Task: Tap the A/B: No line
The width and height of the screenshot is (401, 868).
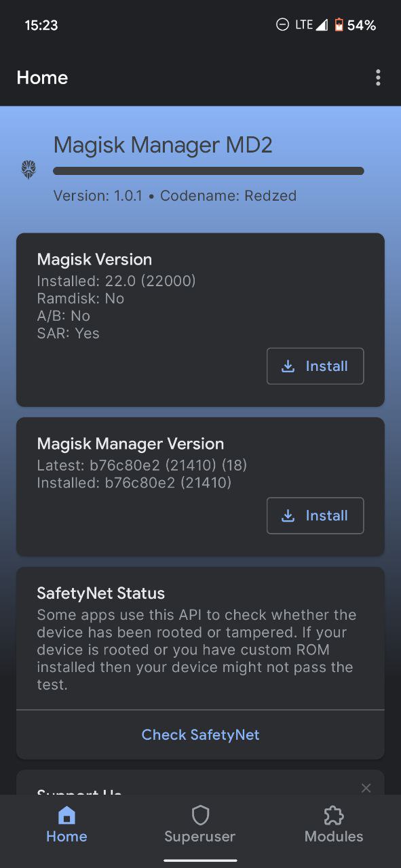Action: (x=63, y=316)
